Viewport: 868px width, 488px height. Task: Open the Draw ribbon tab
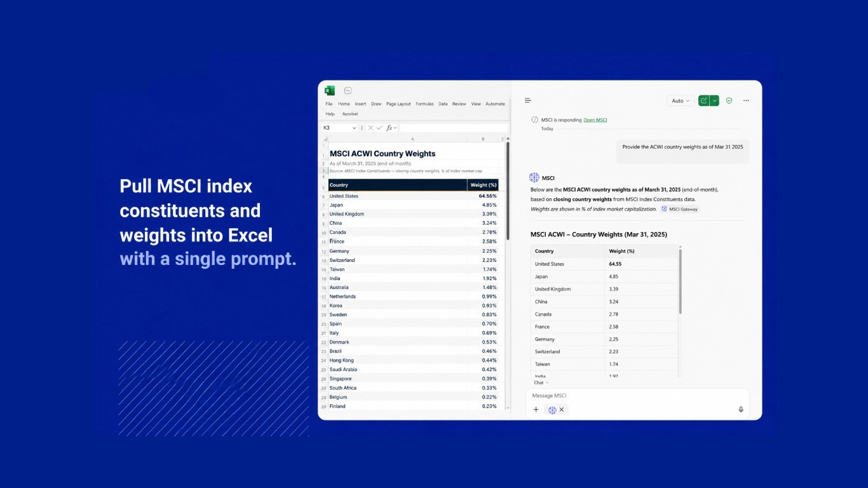pos(376,104)
